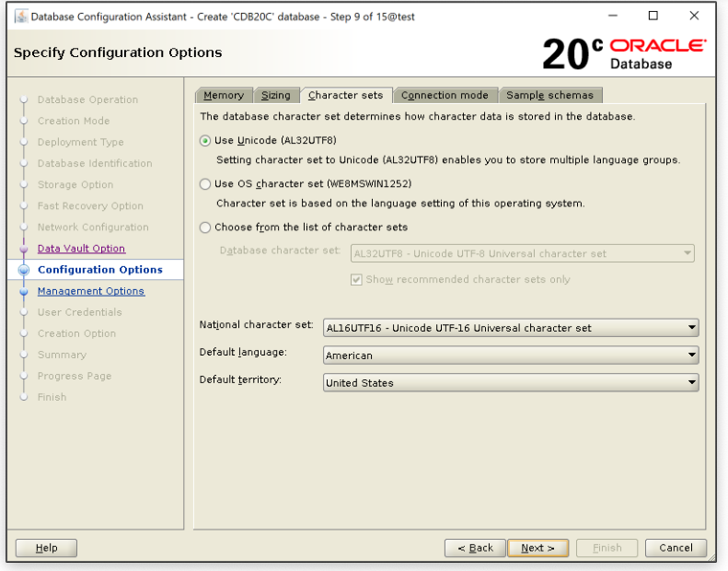Switch to the Connection mode tab
Viewport: 728px width, 571px height.
point(445,95)
